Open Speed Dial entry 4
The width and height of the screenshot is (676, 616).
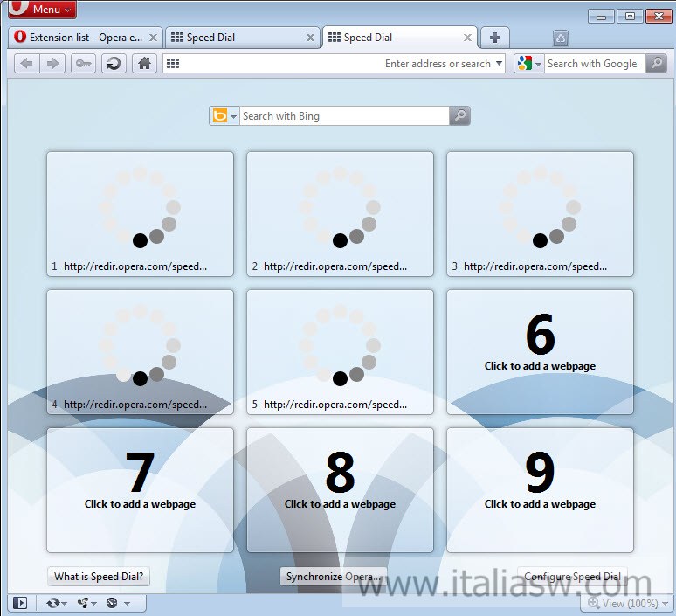tap(140, 352)
